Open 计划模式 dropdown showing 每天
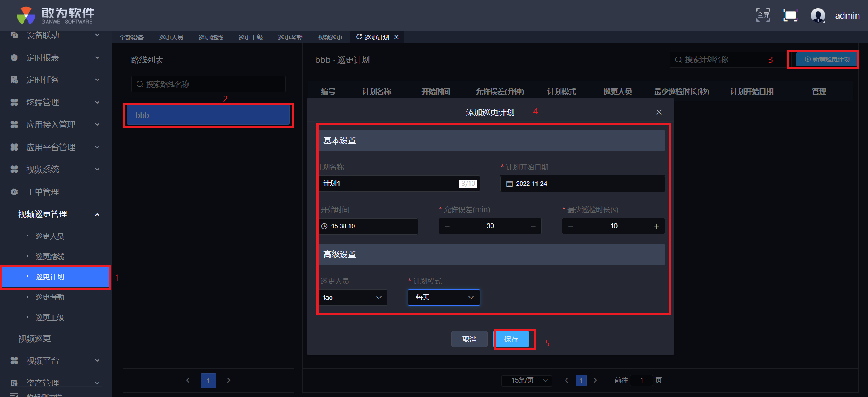868x397 pixels. click(444, 298)
